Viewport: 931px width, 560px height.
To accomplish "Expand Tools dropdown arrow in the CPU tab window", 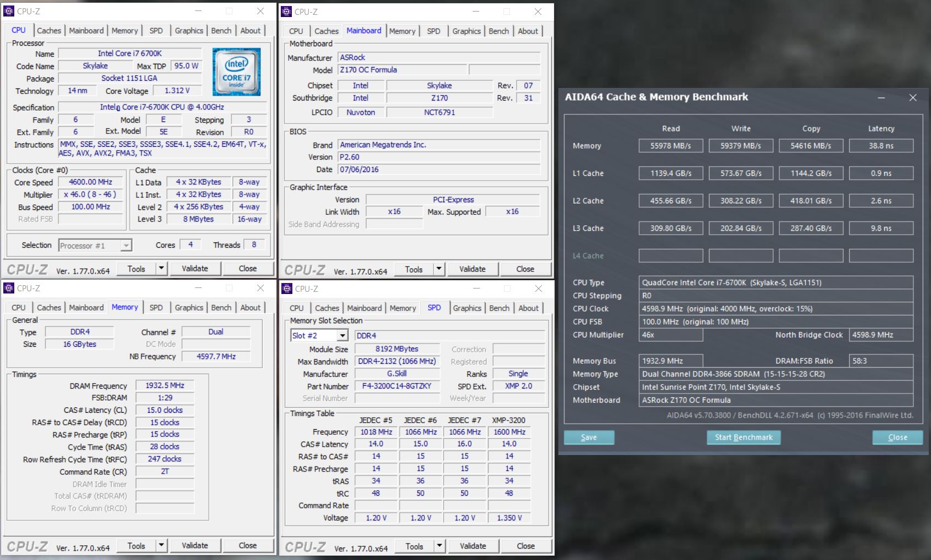I will [x=161, y=268].
